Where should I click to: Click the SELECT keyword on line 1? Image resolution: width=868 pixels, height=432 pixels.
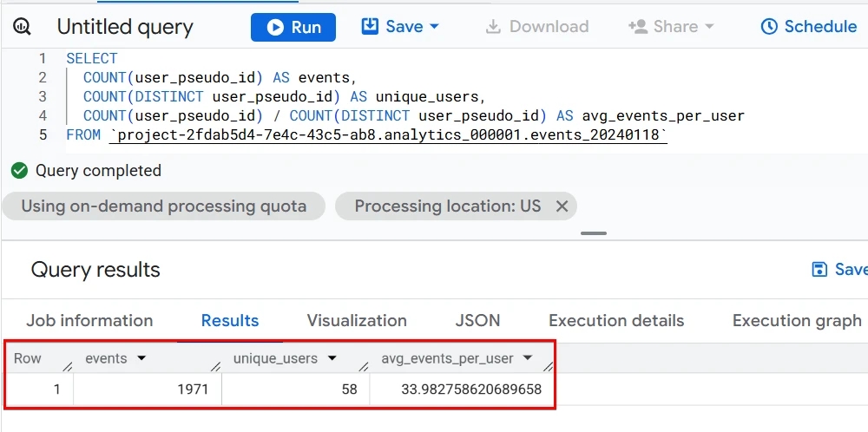tap(92, 59)
